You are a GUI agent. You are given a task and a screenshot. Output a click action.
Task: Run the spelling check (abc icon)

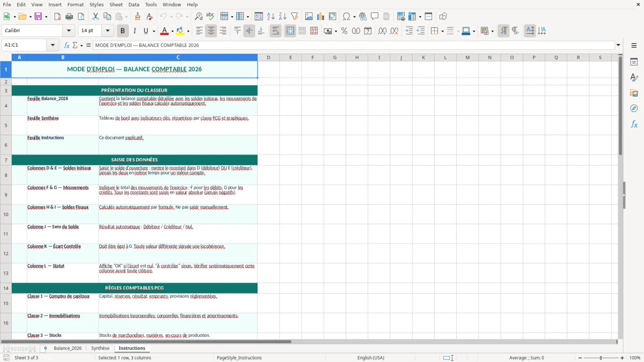coord(210,17)
